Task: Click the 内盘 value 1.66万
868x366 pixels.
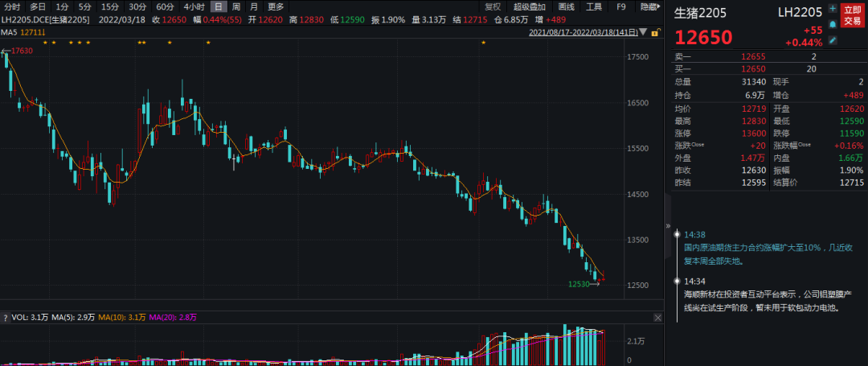Action: click(851, 158)
